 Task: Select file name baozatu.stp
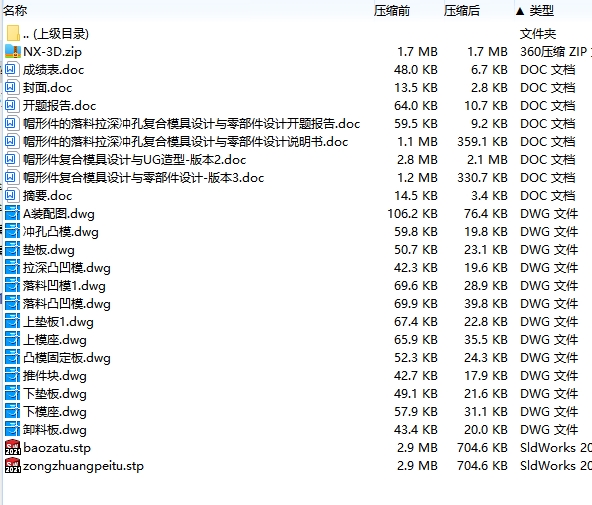pyautogui.click(x=57, y=448)
